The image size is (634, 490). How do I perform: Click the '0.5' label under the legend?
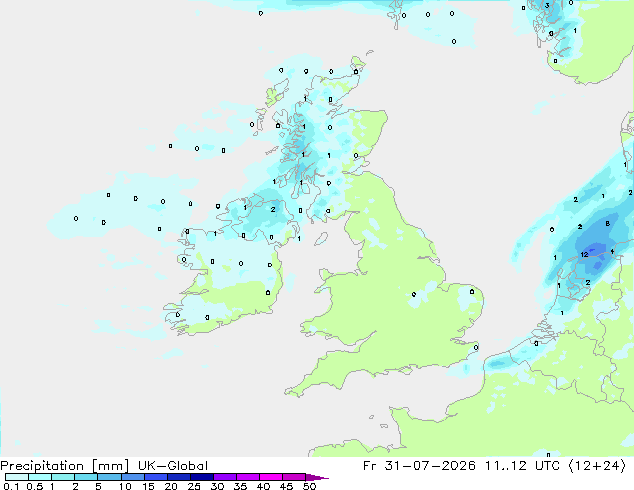35,486
